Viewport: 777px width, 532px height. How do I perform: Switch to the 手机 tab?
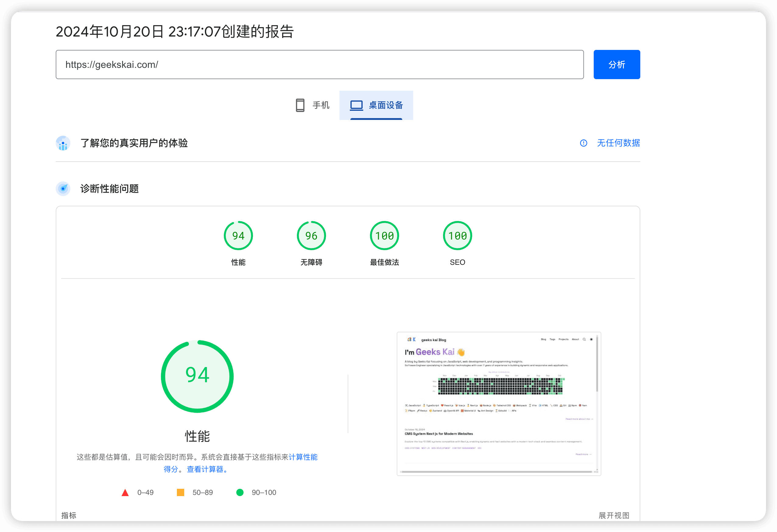tap(312, 105)
